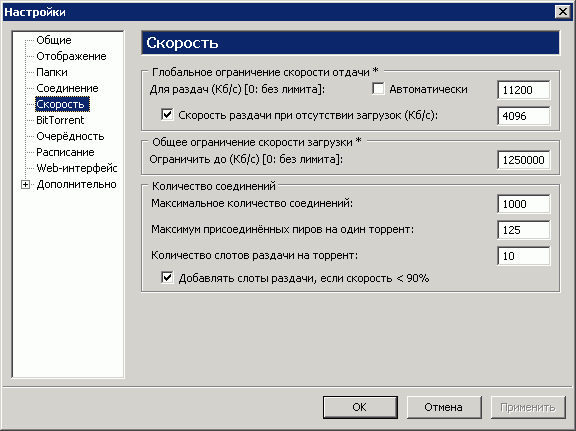This screenshot has height=431, width=576.
Task: Click the peers per torrent field showing 125
Action: click(524, 230)
